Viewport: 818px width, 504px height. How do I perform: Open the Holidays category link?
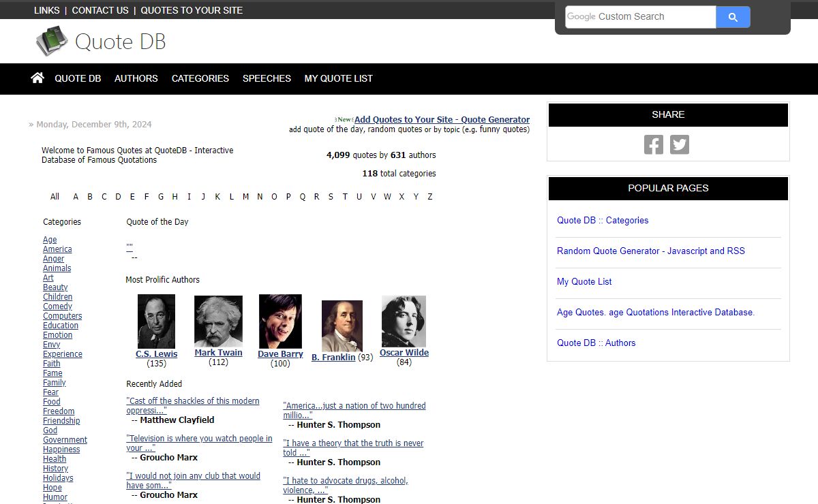58,478
